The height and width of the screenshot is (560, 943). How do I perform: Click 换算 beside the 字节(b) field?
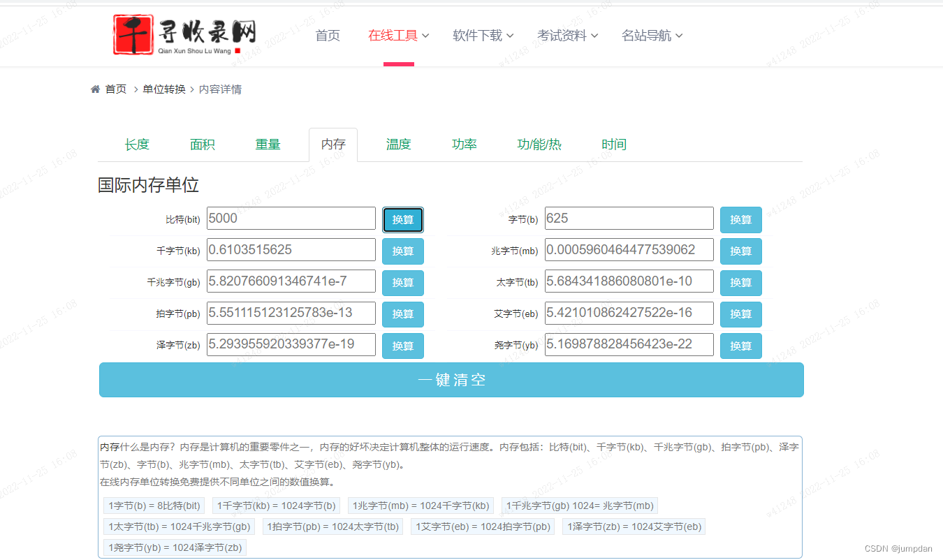(x=740, y=219)
